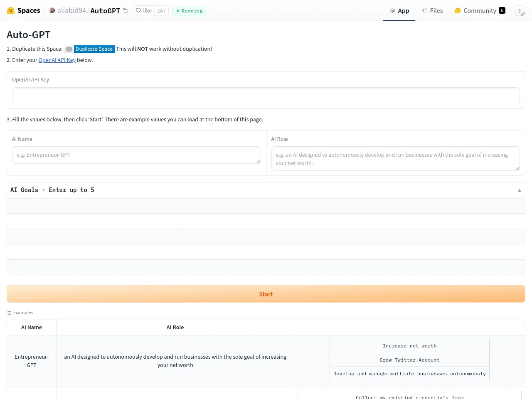
Task: Click the Hugging Face Spaces logo
Action: pyautogui.click(x=11, y=10)
